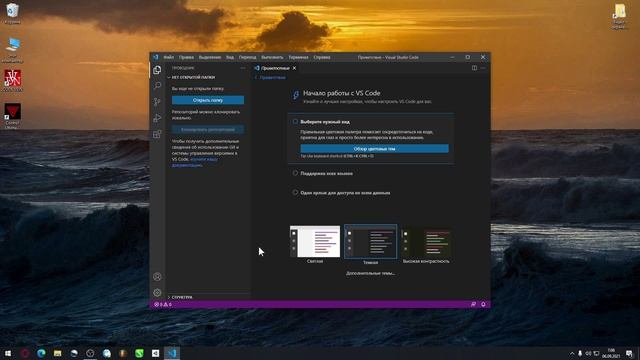The width and height of the screenshot is (640, 360).
Task: Close the Приветствие welcome tab
Action: tap(294, 68)
